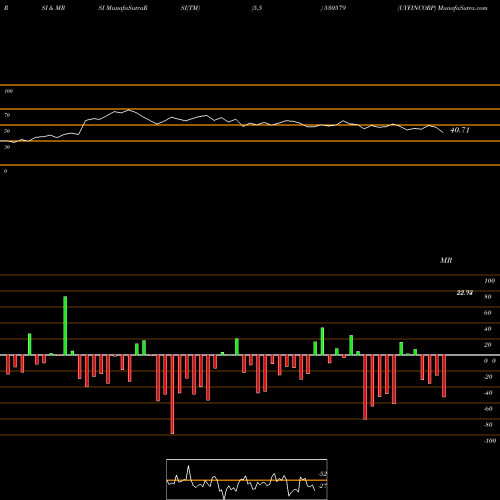Click the '0 0' zero label on MR axis

click(490, 361)
